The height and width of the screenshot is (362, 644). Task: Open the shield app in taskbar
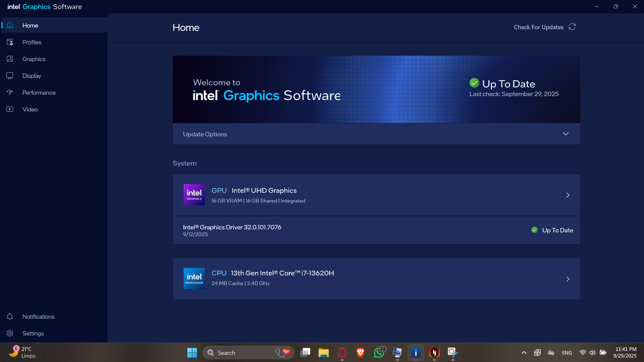coord(434,353)
